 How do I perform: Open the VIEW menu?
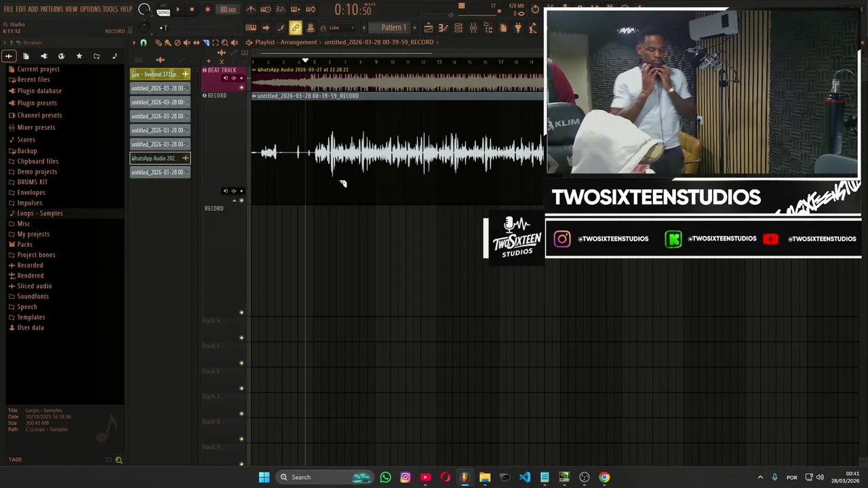(71, 9)
